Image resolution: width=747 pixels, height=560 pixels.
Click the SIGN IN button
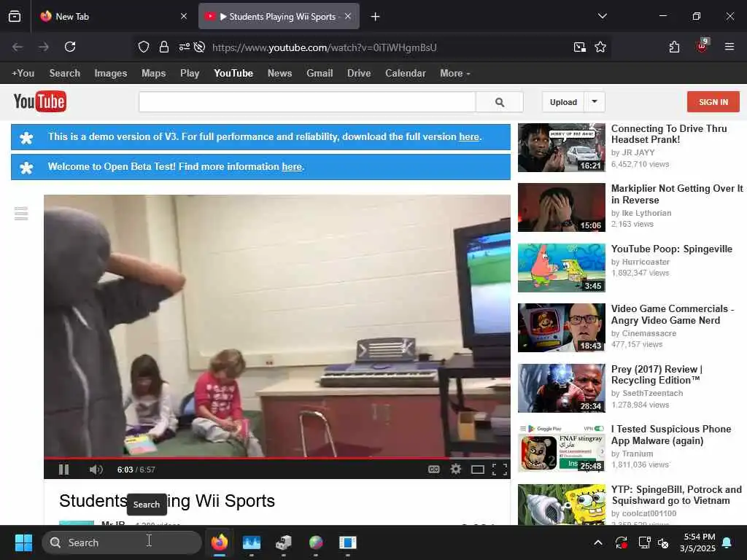click(713, 102)
